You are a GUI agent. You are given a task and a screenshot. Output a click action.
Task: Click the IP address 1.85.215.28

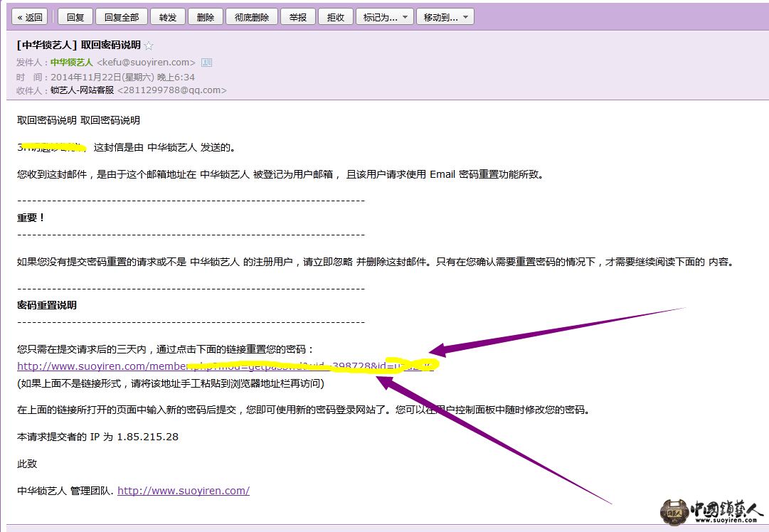tap(148, 437)
